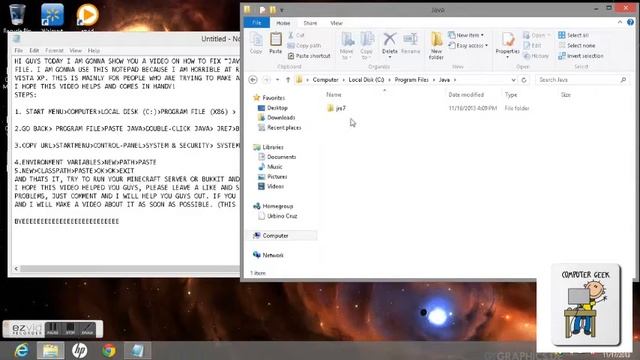Click Copy path in ribbon
This screenshot has height=360, width=640.
pyautogui.click(x=304, y=46)
